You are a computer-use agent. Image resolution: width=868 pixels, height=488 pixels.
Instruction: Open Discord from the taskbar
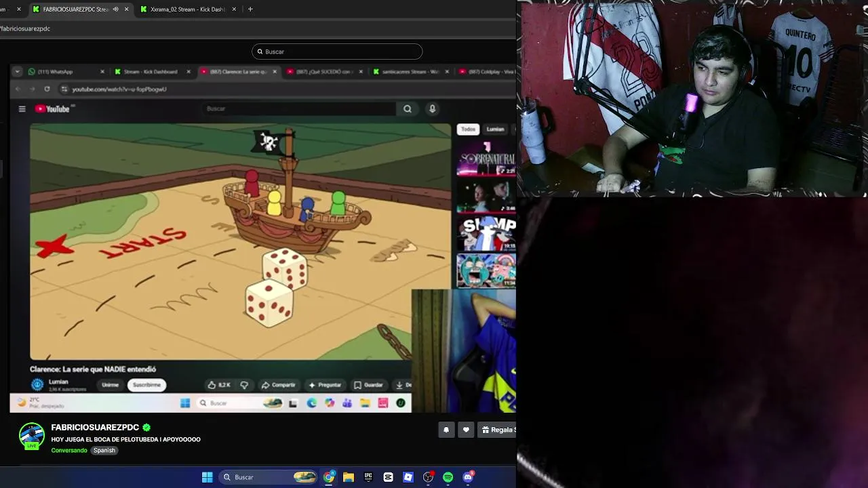[468, 477]
